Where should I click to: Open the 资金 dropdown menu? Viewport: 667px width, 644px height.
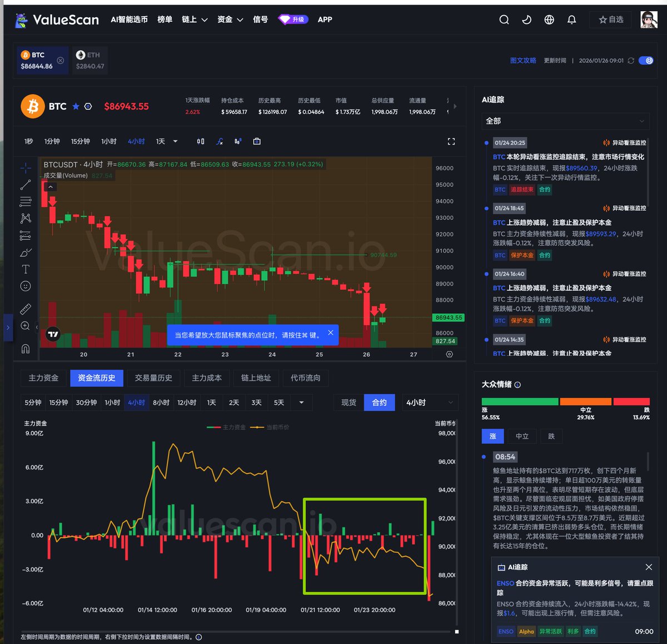click(230, 19)
